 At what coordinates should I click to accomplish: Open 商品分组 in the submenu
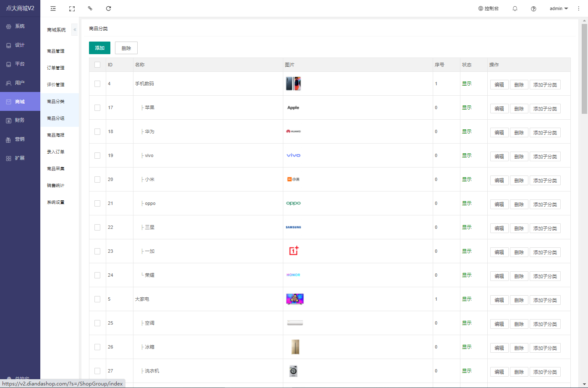click(x=56, y=118)
